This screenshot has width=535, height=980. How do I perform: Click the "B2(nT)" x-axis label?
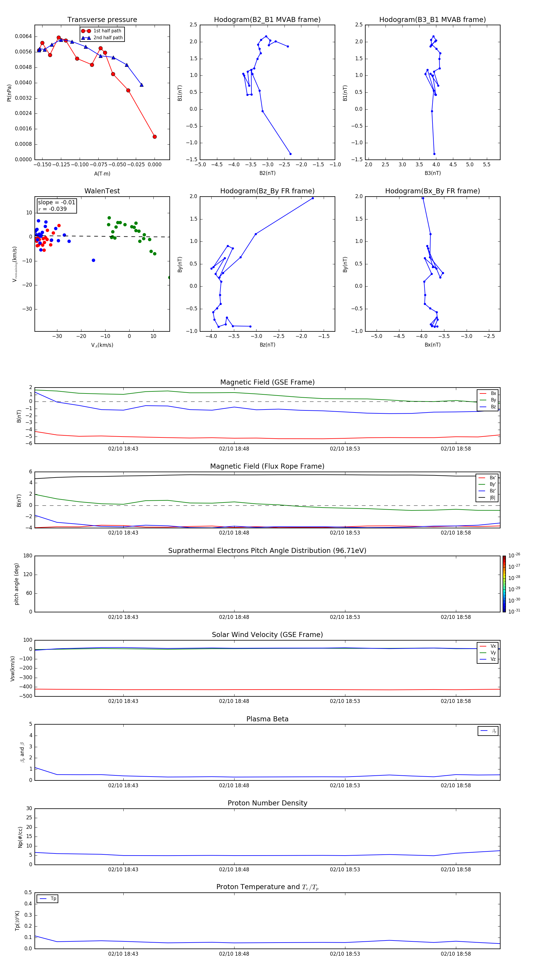pos(267,173)
